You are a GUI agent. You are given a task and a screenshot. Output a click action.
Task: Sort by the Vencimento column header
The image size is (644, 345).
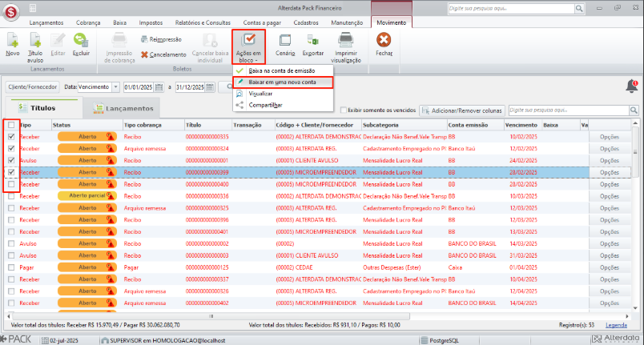click(521, 125)
